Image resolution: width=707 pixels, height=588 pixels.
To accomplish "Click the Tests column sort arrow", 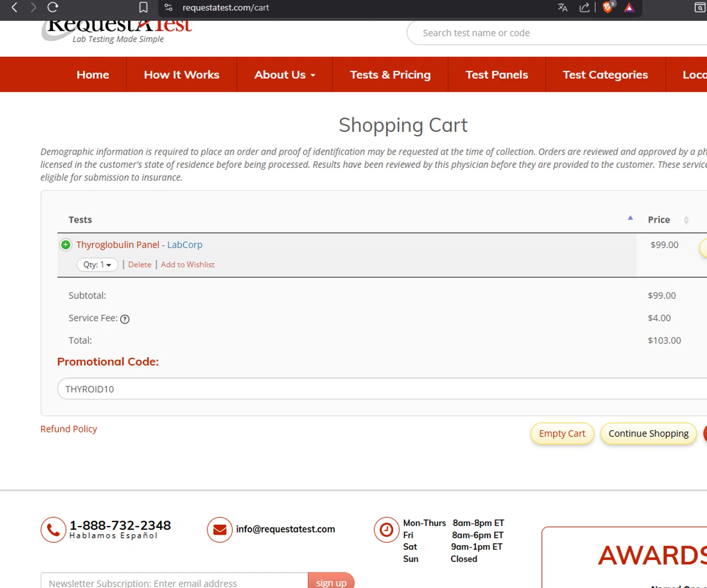I will click(x=630, y=218).
